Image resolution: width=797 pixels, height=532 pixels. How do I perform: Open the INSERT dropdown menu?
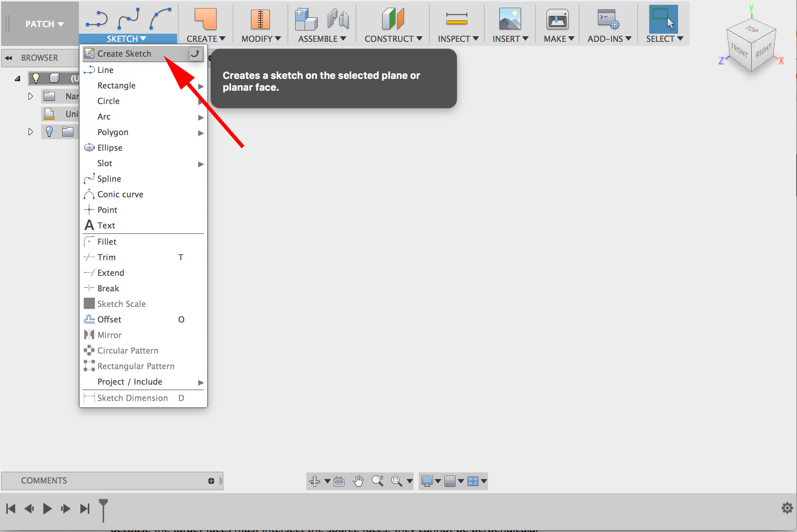pos(511,39)
